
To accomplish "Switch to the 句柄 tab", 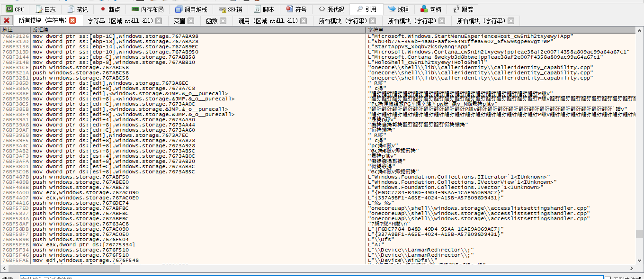I will coord(430,9).
